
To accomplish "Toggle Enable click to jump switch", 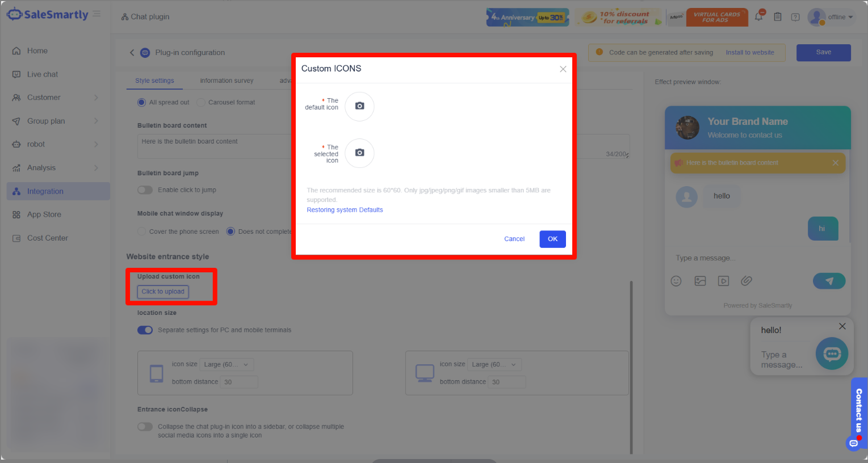I will [145, 190].
